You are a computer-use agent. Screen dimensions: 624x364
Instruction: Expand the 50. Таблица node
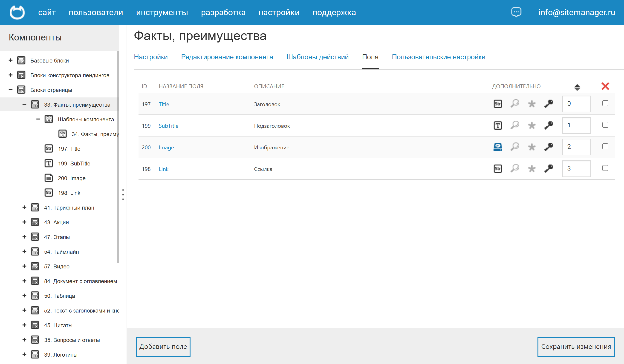[x=24, y=296]
